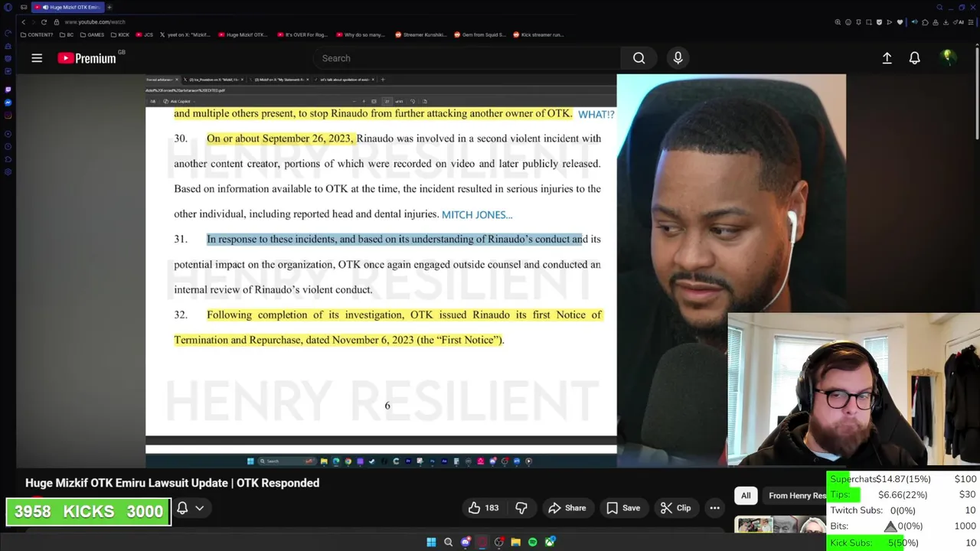This screenshot has width=980, height=551.
Task: Open sidebar settings gear icon
Action: pyautogui.click(x=8, y=172)
